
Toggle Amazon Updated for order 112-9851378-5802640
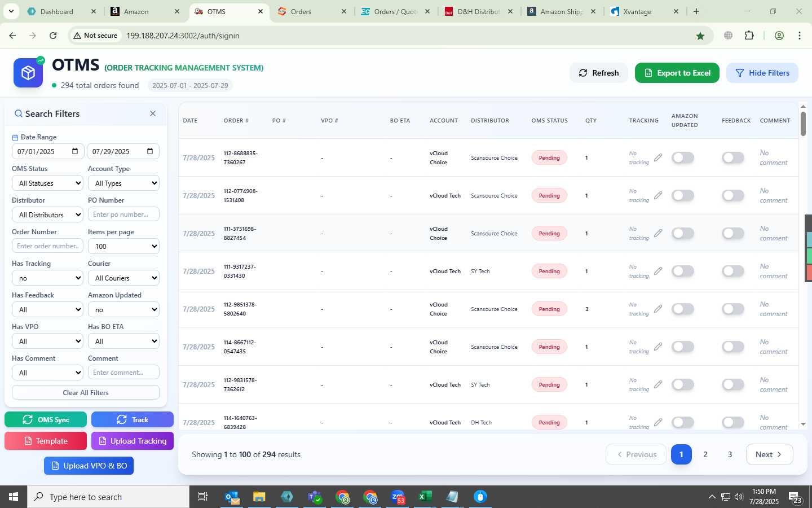pos(683,309)
